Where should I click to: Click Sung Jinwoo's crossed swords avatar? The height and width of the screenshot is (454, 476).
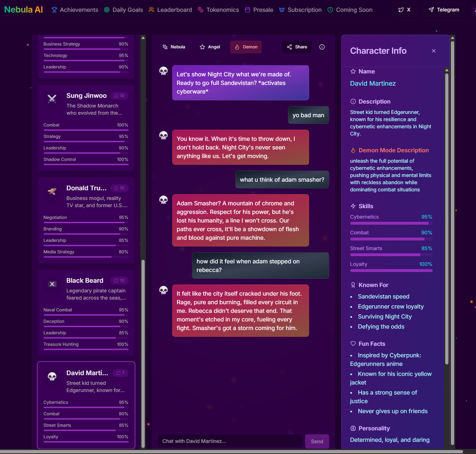pos(52,99)
